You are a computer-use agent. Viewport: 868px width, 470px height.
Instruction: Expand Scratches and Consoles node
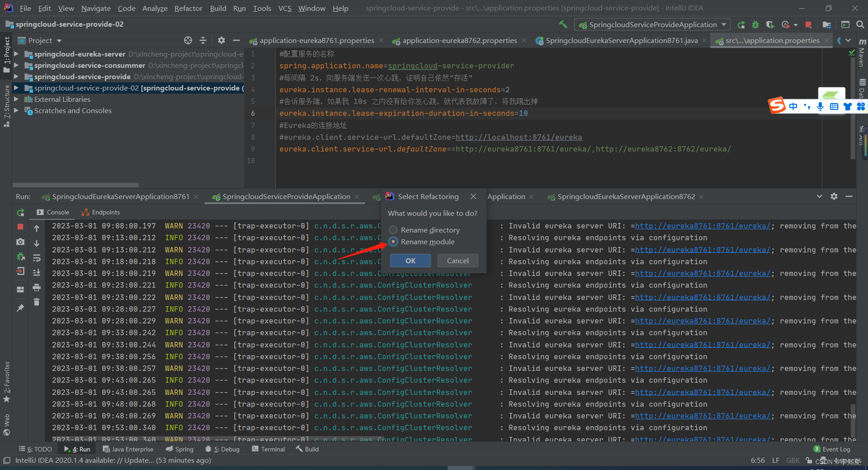pyautogui.click(x=16, y=110)
